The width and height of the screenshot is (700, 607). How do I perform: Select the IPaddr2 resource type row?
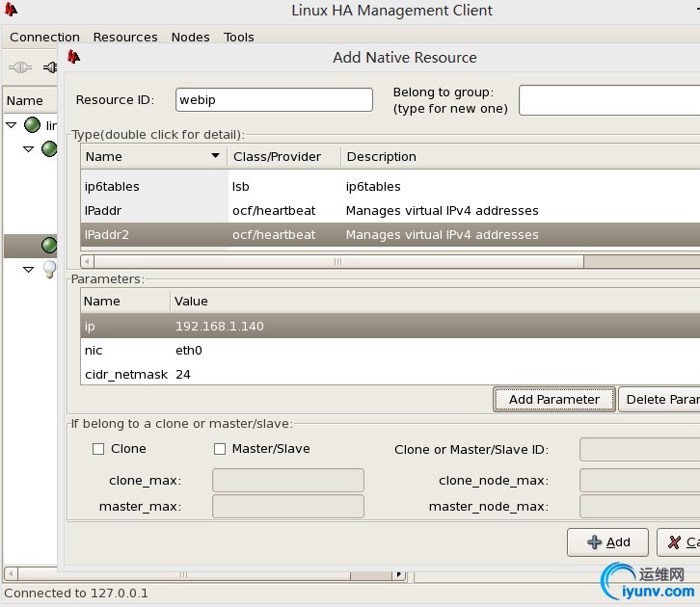(390, 234)
